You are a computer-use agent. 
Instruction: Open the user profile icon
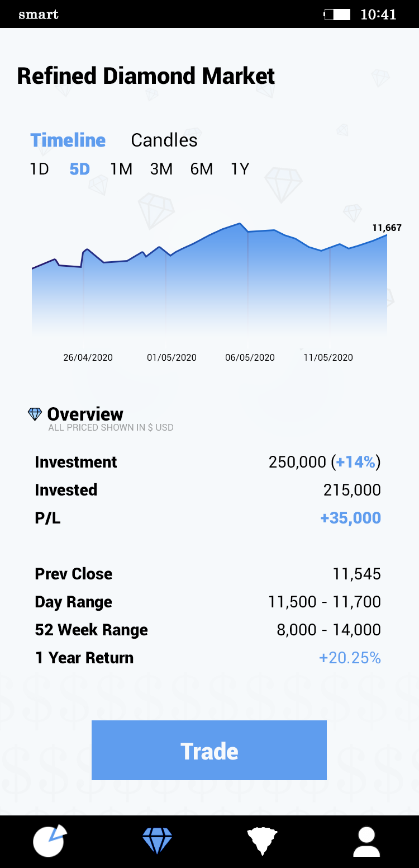pyautogui.click(x=366, y=842)
